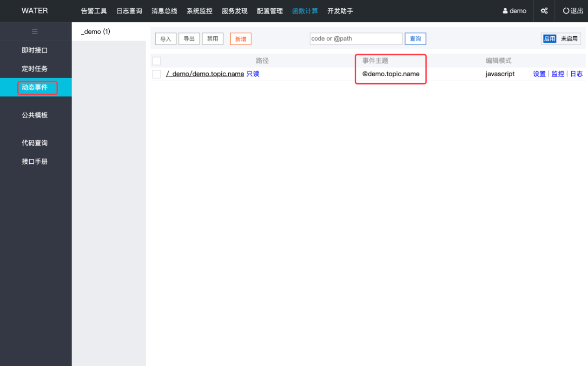Open the 告警工具 menu

pos(94,11)
